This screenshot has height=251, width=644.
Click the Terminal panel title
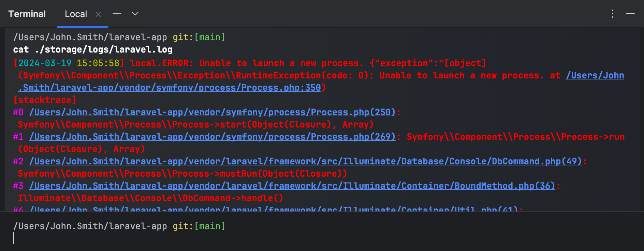(x=27, y=14)
